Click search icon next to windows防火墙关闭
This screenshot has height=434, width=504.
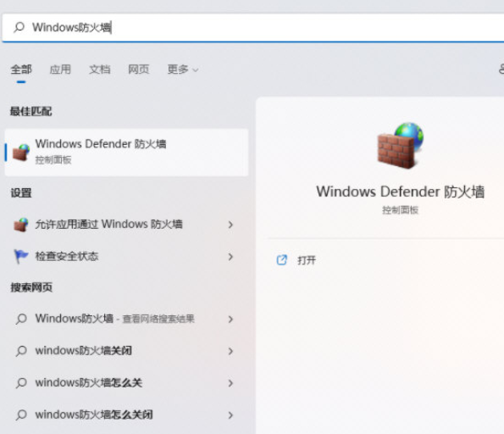tap(21, 351)
